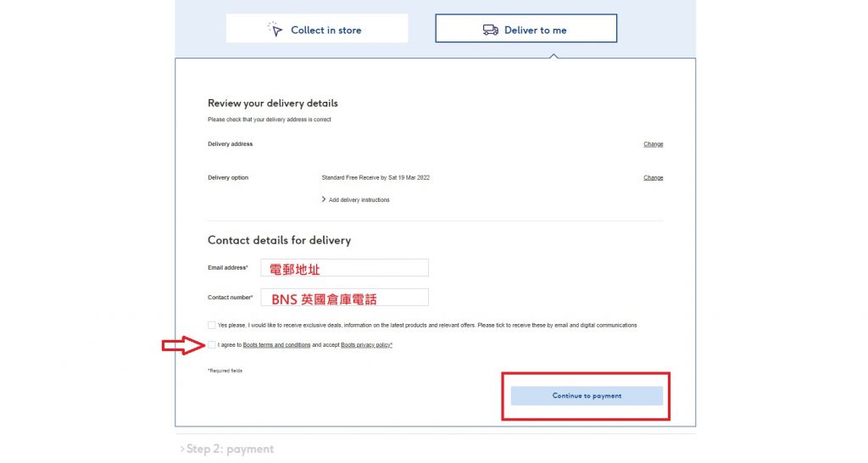The image size is (868, 463).
Task: Open the Add delivery instructions text link
Action: 359,200
